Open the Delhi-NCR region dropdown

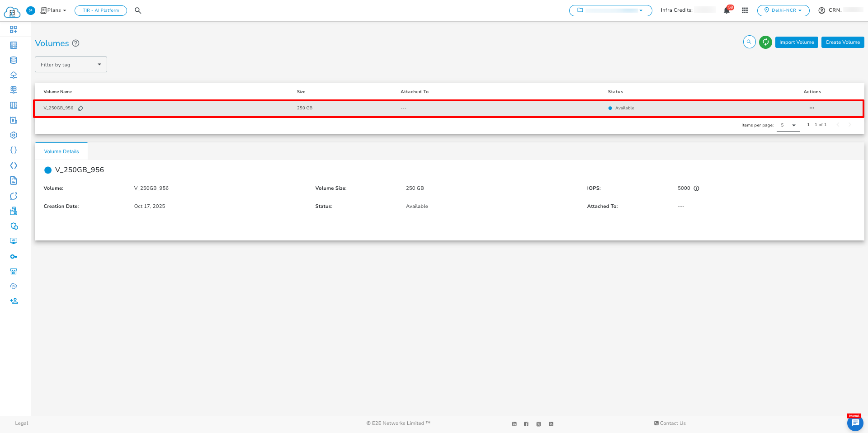coord(783,10)
